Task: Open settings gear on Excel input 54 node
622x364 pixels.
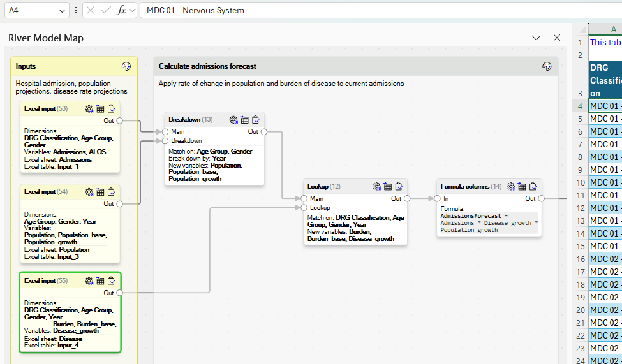Action: [89, 192]
